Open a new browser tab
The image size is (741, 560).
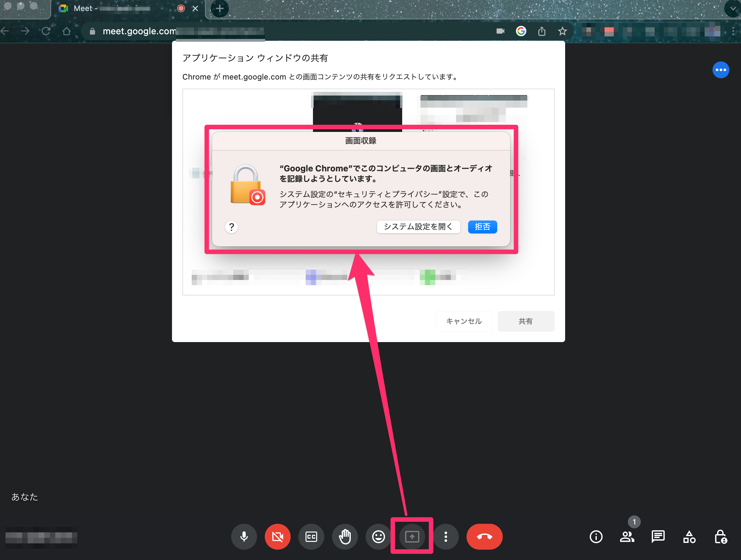[220, 9]
